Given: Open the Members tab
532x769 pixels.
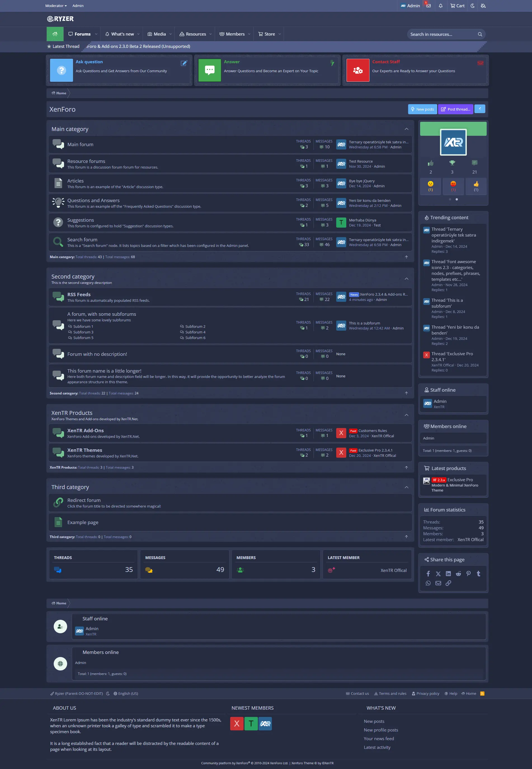Looking at the screenshot, I should tap(232, 34).
